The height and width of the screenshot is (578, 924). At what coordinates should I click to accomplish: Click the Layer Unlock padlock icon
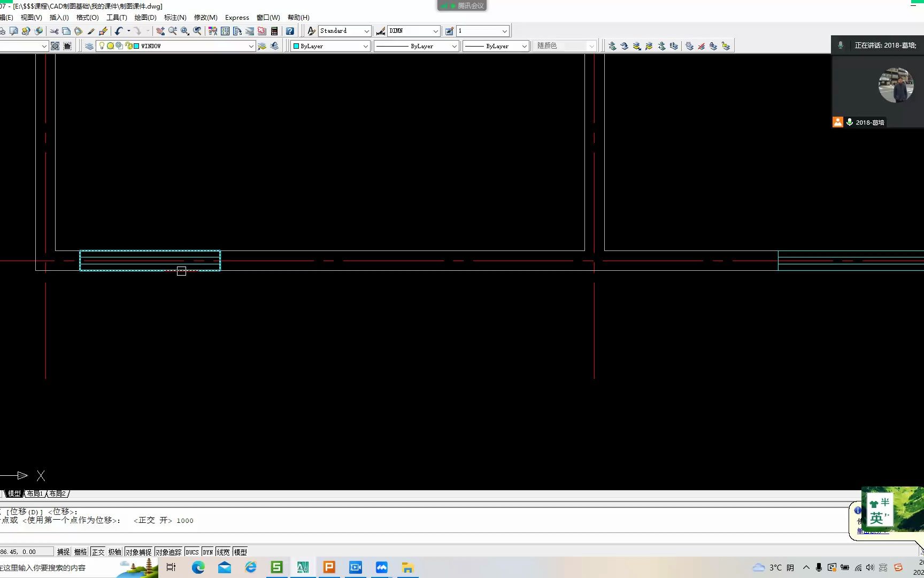726,46
